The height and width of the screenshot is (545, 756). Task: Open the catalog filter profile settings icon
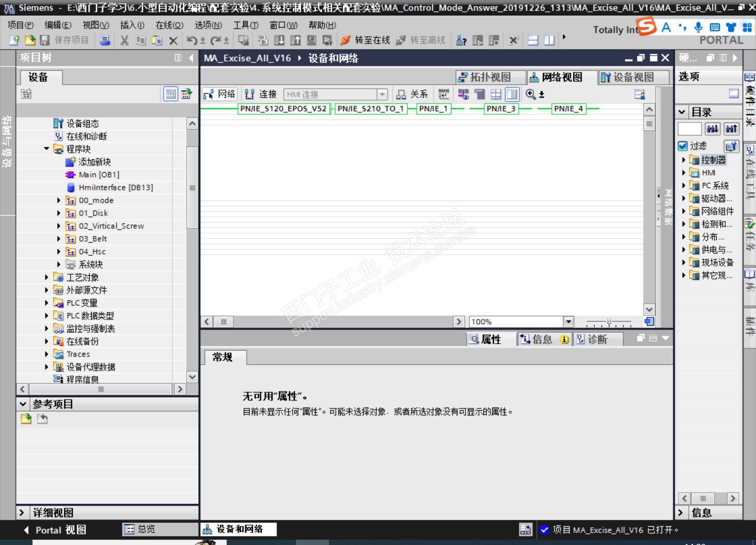point(731,146)
